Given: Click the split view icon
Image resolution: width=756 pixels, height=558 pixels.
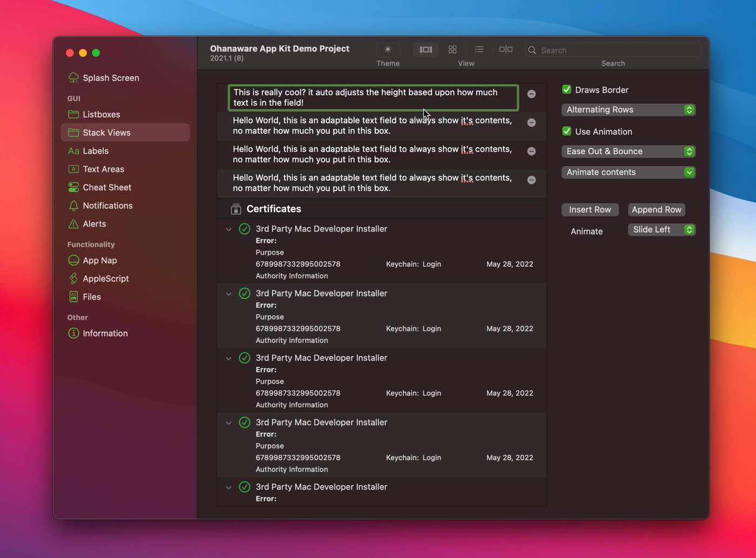Looking at the screenshot, I should click(505, 50).
